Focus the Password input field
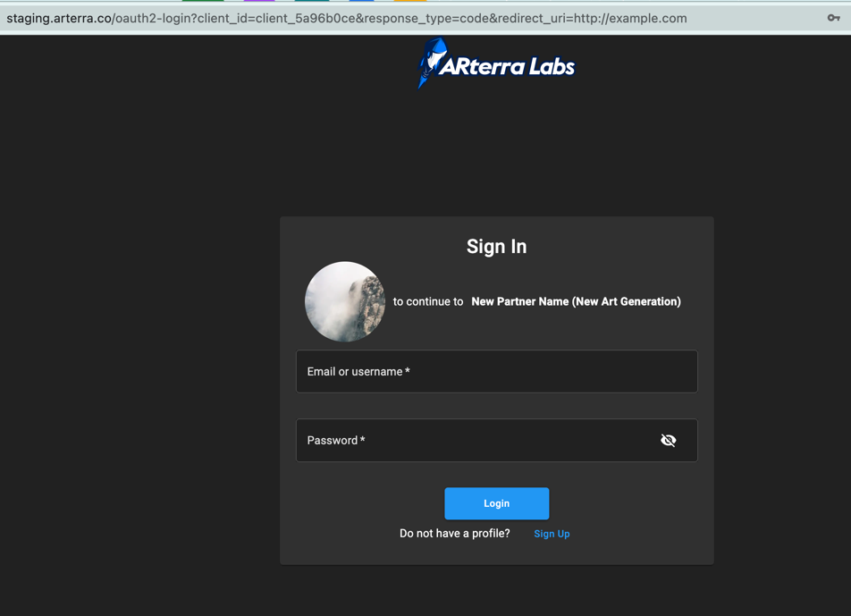This screenshot has height=616, width=851. tap(474, 441)
